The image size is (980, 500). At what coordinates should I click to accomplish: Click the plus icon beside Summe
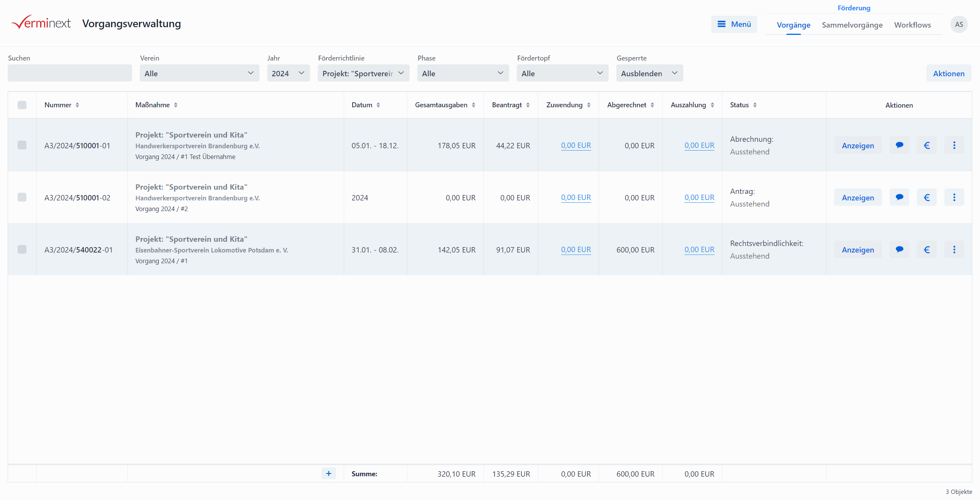click(x=328, y=474)
